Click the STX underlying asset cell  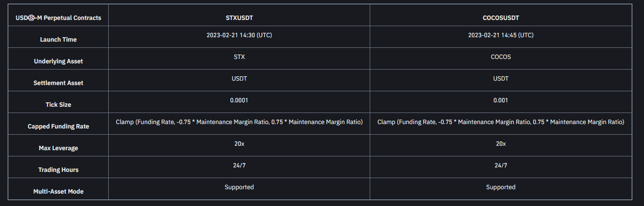tap(239, 57)
